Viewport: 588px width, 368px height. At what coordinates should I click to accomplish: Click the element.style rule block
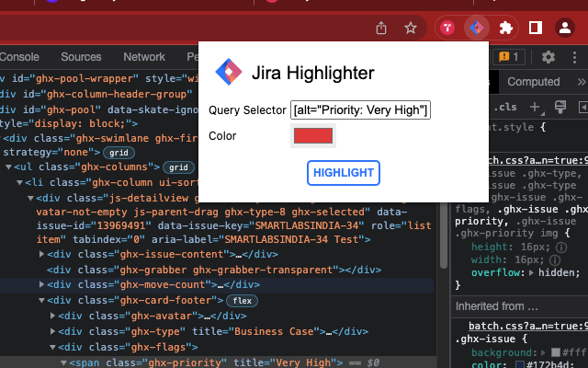[x=519, y=134]
